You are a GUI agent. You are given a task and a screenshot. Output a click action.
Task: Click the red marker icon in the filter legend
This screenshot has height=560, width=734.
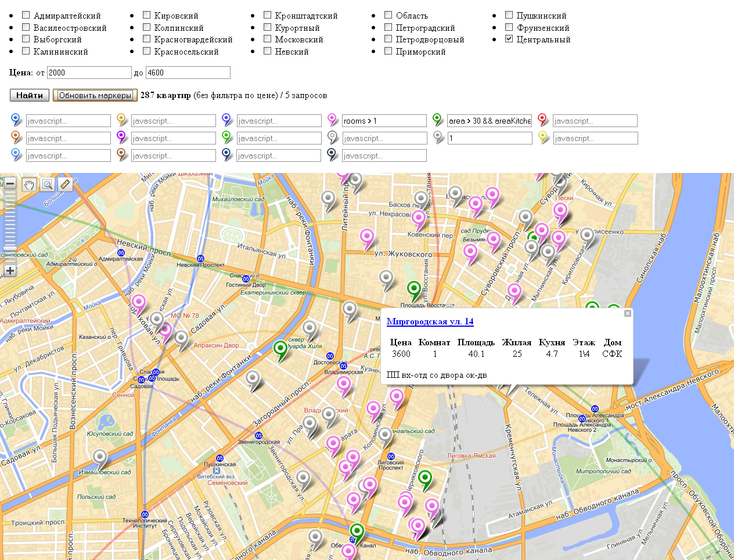(542, 120)
